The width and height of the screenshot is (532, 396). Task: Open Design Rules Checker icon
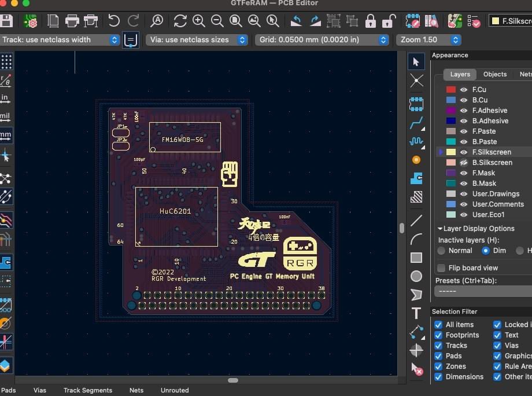[x=474, y=21]
